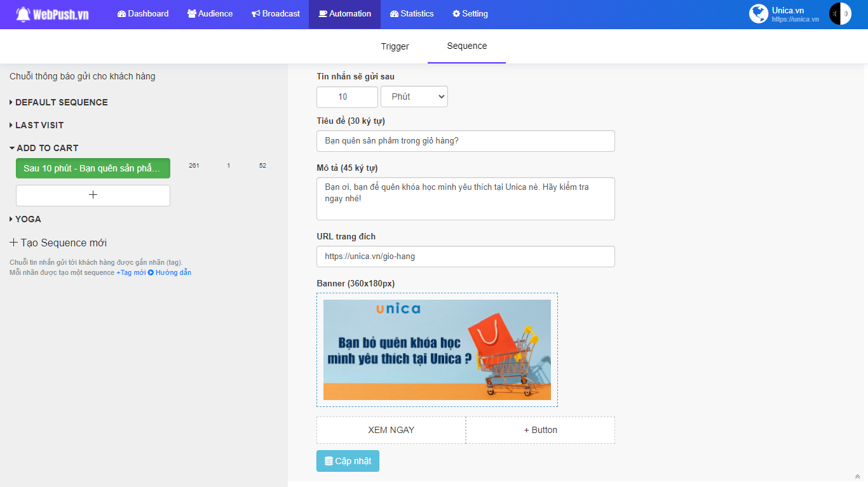This screenshot has height=487, width=868.
Task: Open the Automation menu
Action: 344,13
